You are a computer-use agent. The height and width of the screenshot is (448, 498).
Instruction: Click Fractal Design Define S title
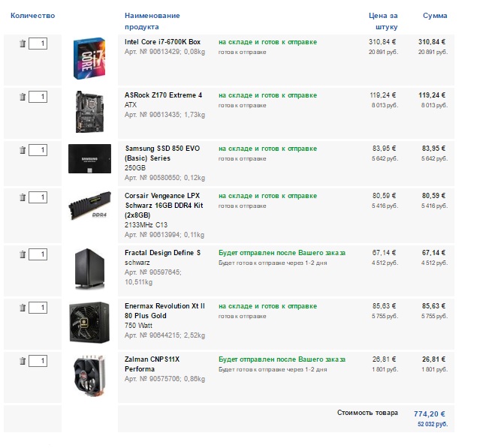point(162,253)
